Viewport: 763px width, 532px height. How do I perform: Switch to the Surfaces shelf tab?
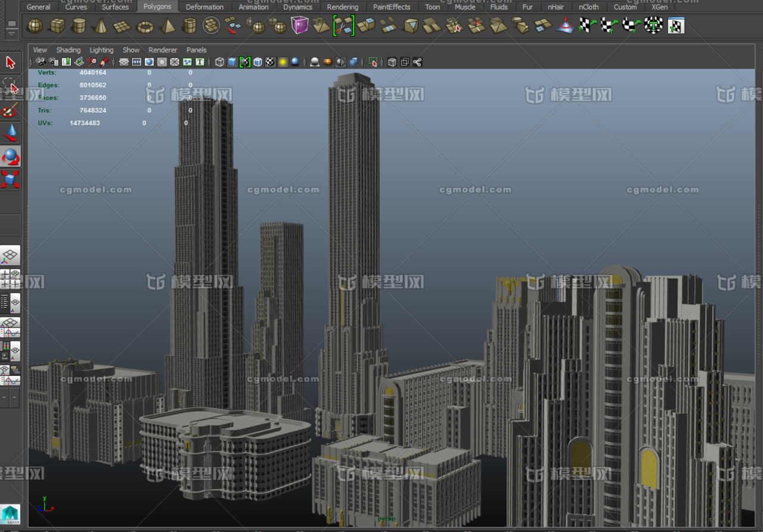pos(115,7)
